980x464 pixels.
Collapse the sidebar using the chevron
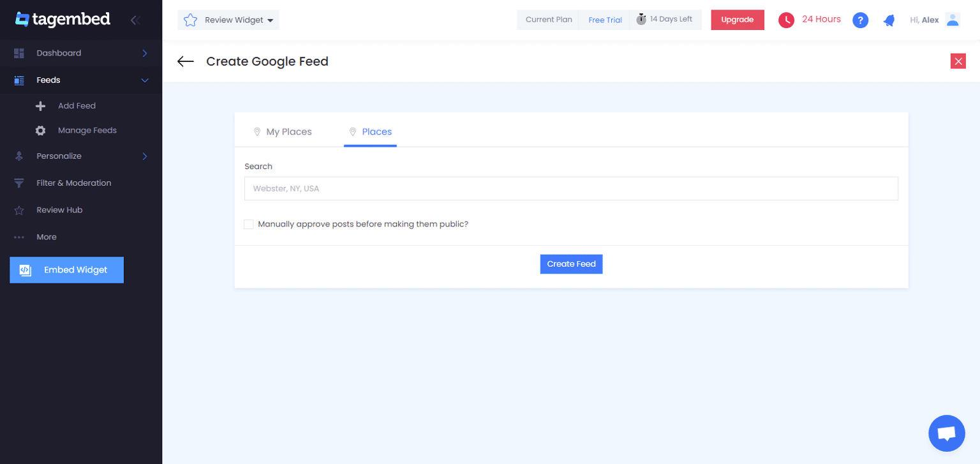pyautogui.click(x=135, y=20)
